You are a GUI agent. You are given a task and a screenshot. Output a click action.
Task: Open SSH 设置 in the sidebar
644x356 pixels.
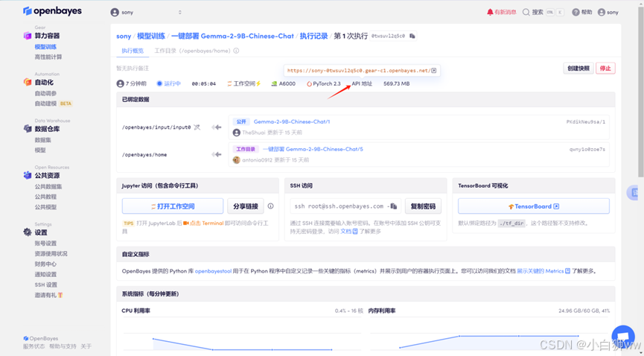coord(46,285)
